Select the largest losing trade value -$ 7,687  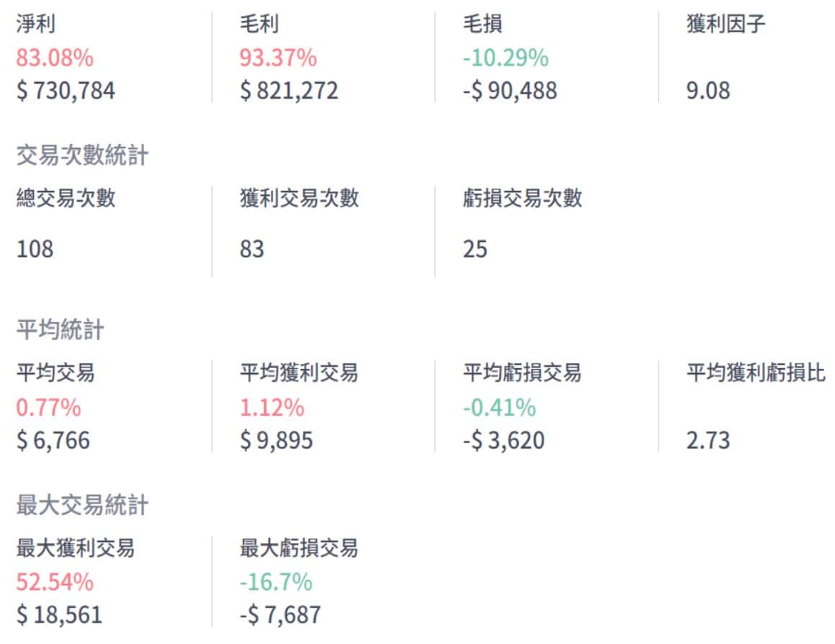(x=280, y=615)
